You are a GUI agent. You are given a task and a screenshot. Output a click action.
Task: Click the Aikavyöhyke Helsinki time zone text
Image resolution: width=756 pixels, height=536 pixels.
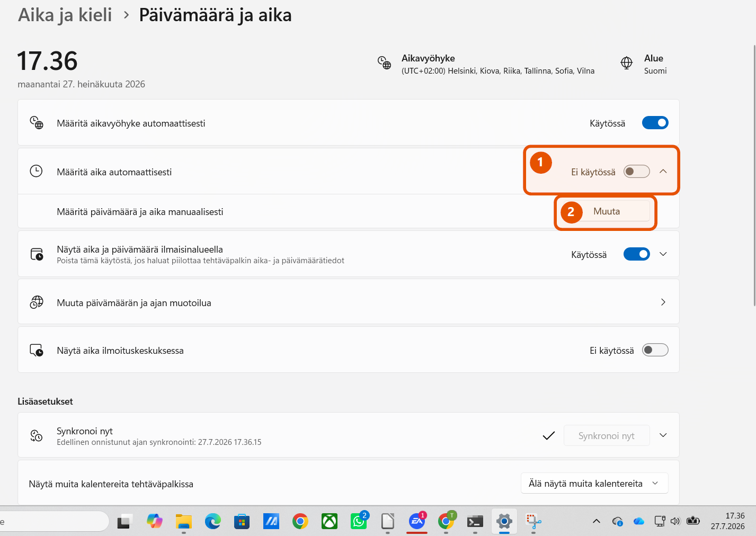[498, 71]
